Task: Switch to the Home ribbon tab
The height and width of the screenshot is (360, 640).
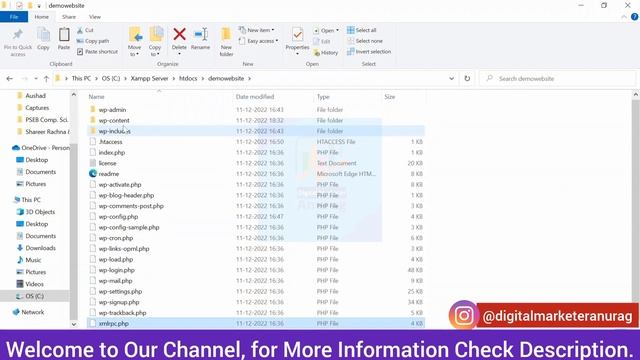Action: coord(42,17)
